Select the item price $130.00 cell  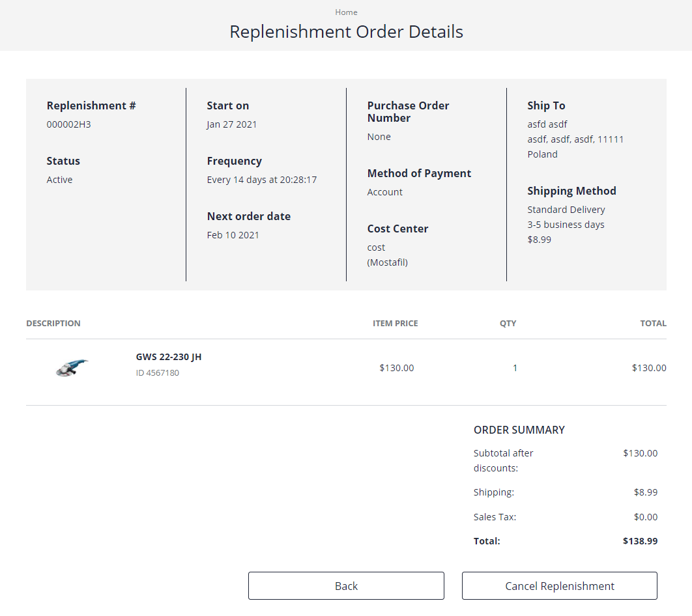point(397,368)
